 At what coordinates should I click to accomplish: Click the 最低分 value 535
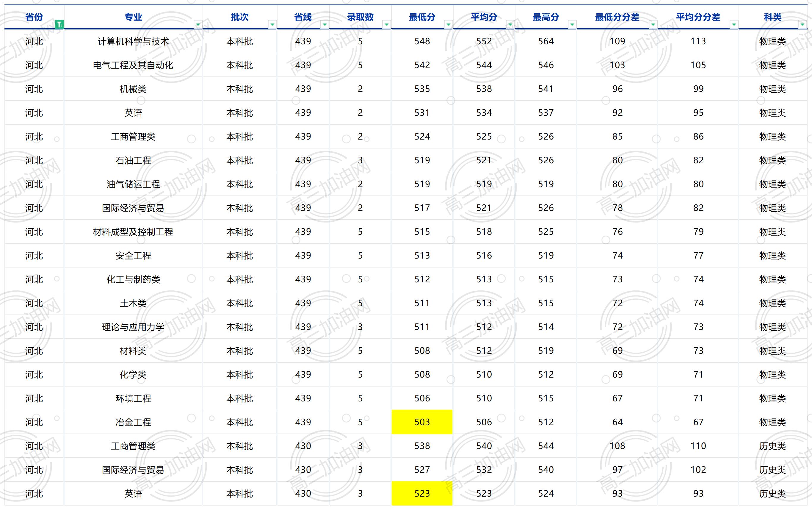[422, 89]
